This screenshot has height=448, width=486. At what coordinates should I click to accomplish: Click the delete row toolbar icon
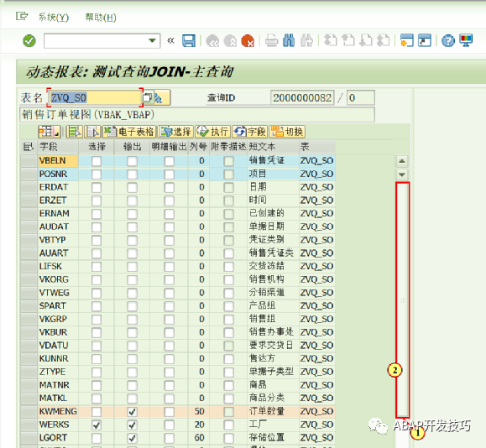point(92,132)
